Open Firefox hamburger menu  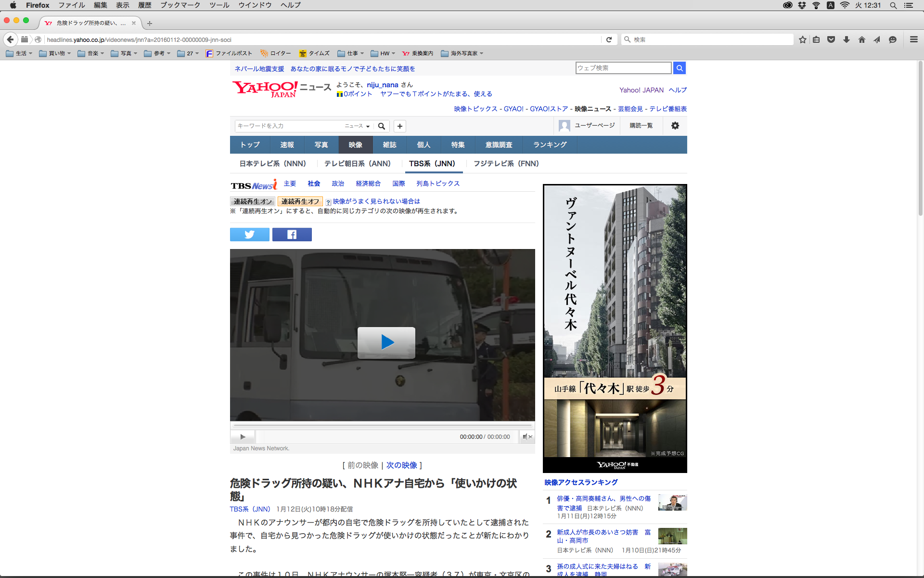point(913,39)
